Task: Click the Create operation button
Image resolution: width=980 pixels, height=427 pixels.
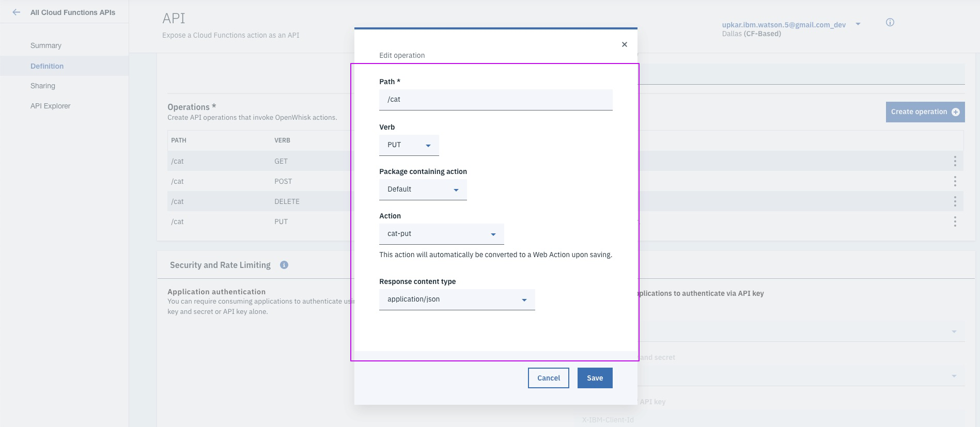Action: [925, 112]
